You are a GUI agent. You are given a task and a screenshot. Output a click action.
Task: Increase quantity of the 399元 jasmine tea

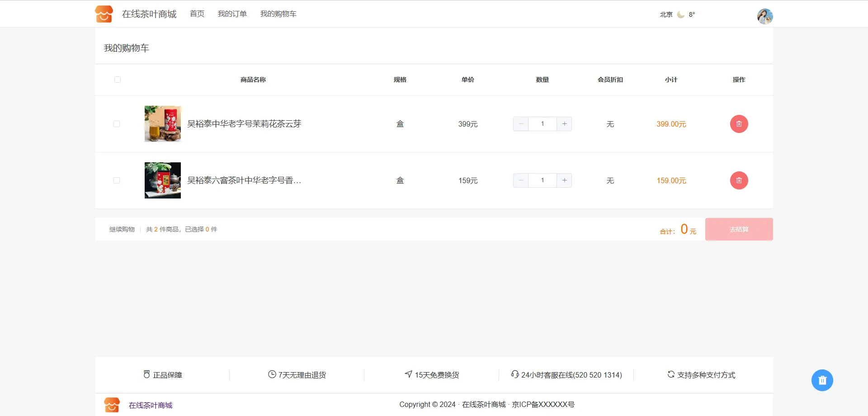(564, 124)
